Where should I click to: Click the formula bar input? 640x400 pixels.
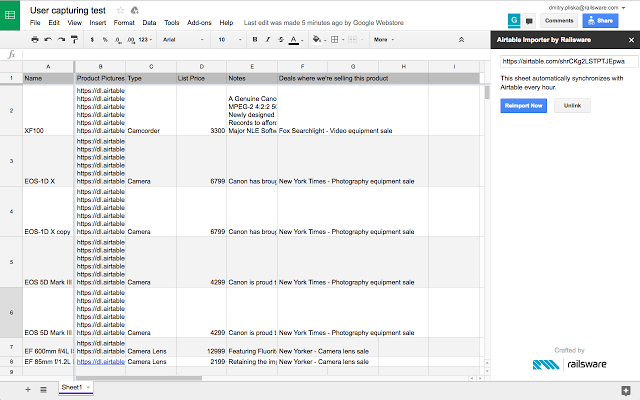[x=256, y=54]
